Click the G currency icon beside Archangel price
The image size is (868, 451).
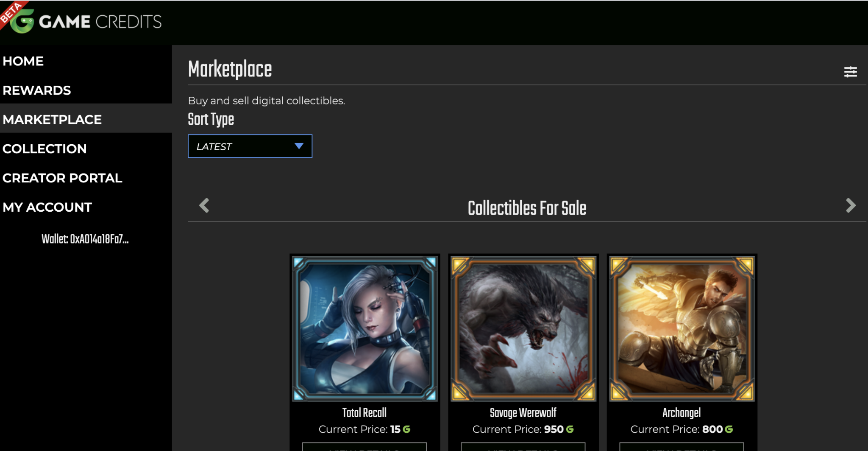pyautogui.click(x=728, y=429)
